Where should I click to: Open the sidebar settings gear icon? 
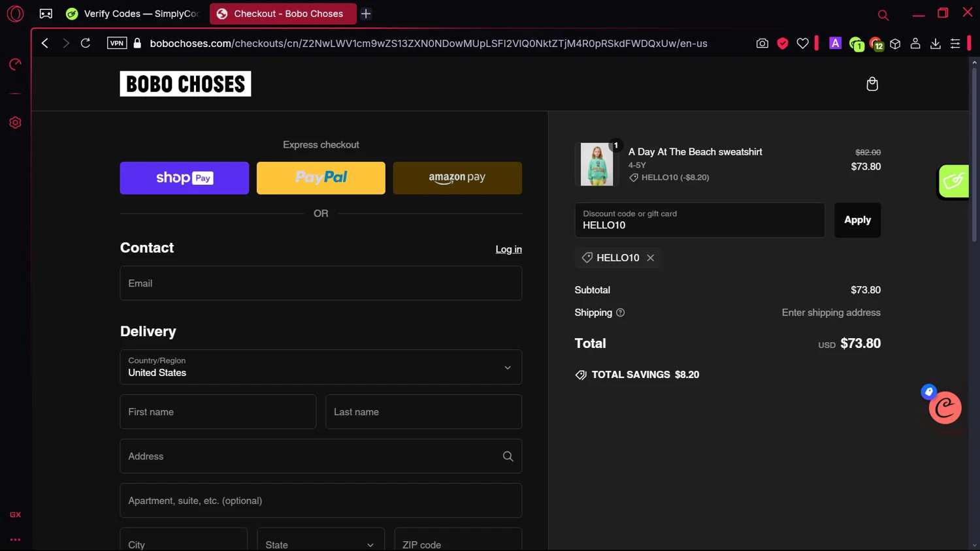[x=15, y=123]
